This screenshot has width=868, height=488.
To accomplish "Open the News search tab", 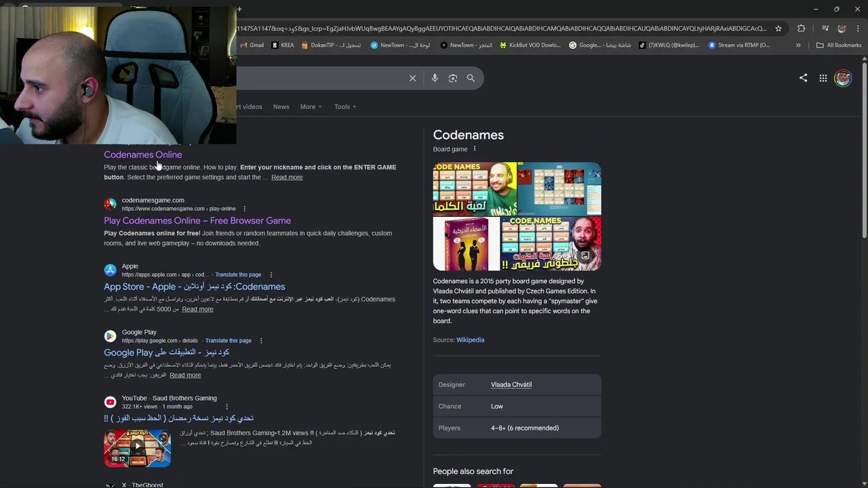I will click(281, 106).
